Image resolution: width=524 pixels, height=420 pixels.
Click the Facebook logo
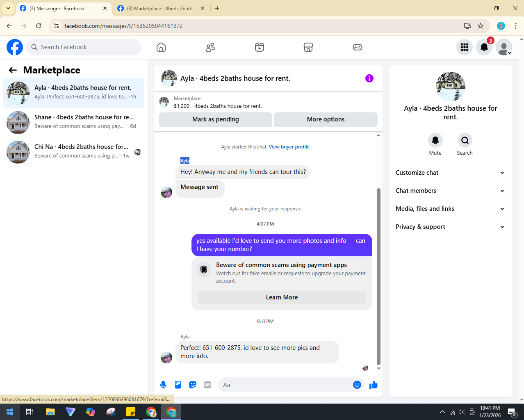[15, 47]
